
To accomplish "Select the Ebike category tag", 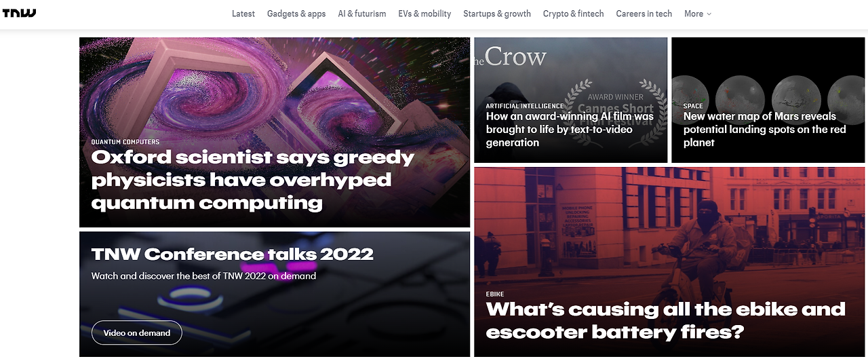I will point(495,294).
